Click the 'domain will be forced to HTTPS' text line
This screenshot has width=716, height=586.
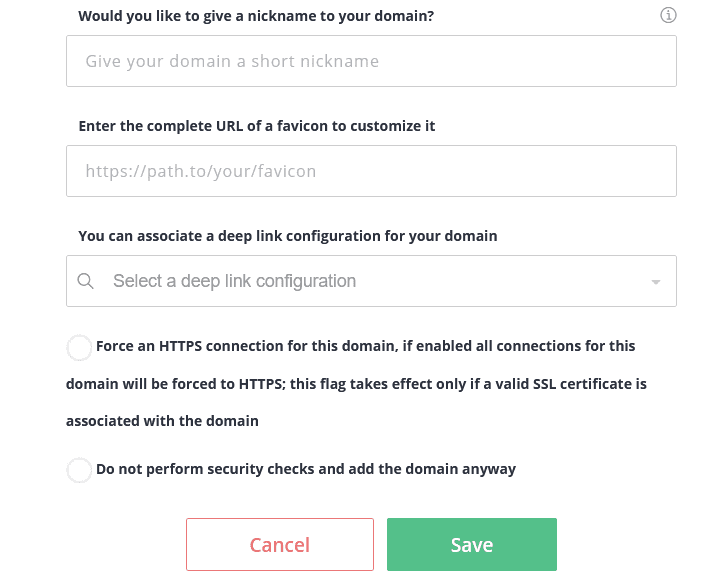pyautogui.click(x=356, y=384)
